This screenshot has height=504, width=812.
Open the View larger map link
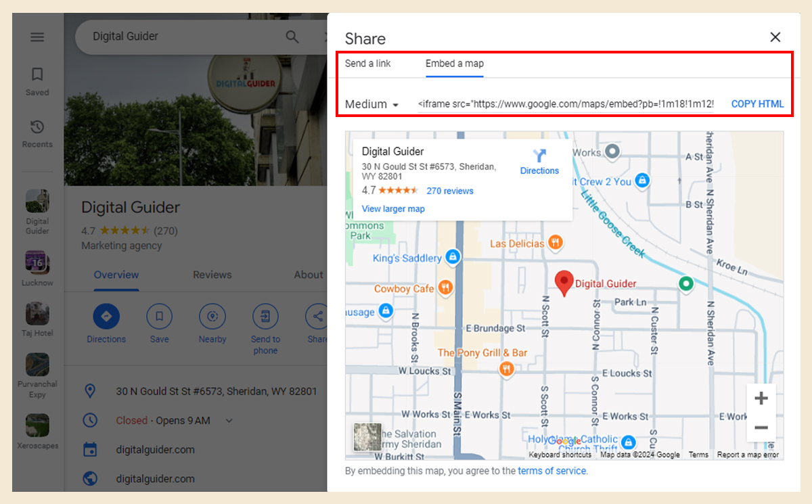coord(392,208)
